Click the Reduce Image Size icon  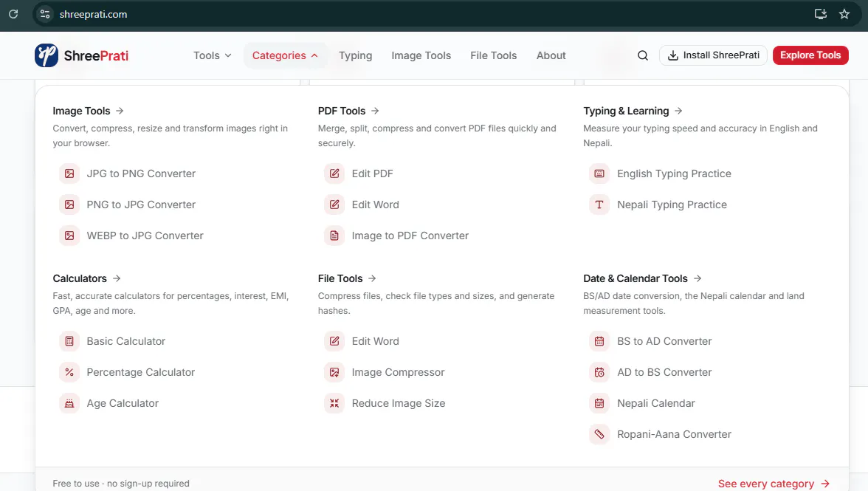click(334, 404)
